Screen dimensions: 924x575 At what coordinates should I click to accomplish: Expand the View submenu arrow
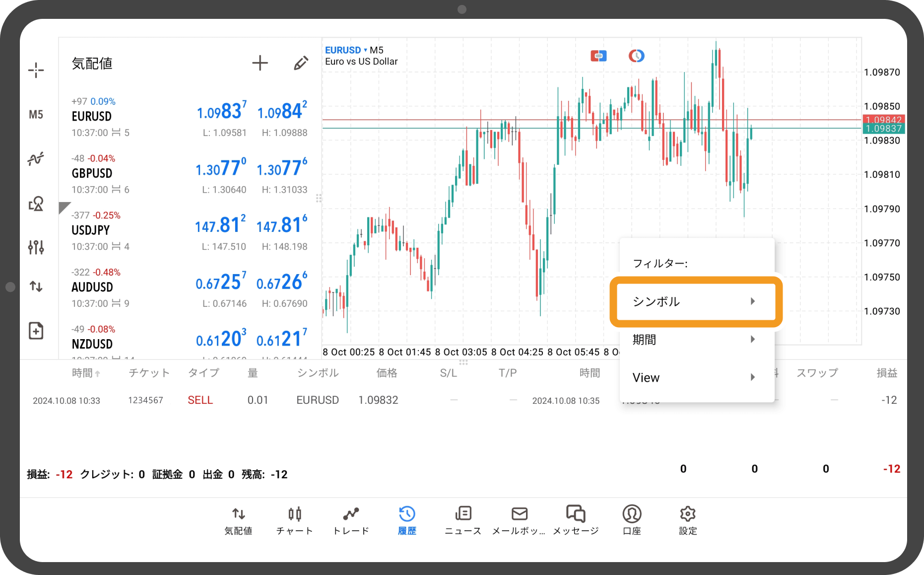click(753, 378)
